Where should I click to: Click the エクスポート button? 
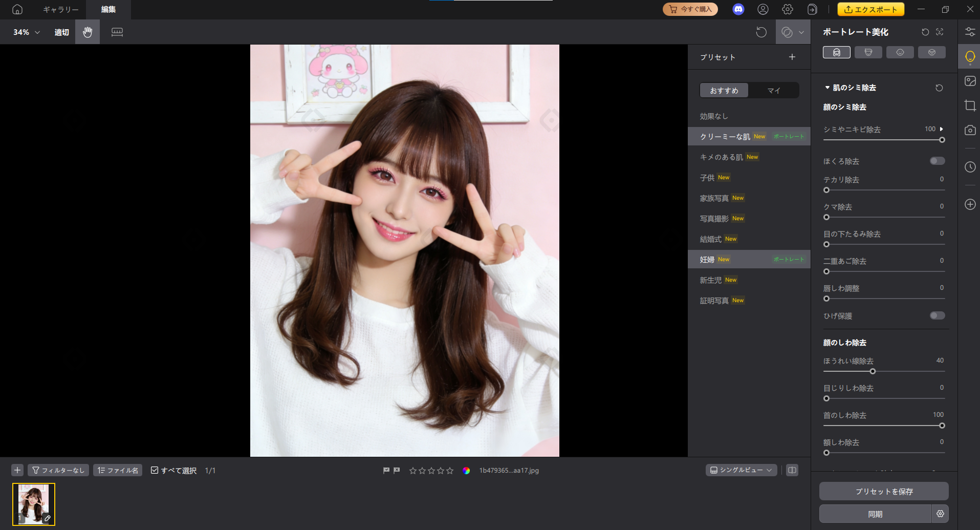pyautogui.click(x=870, y=9)
